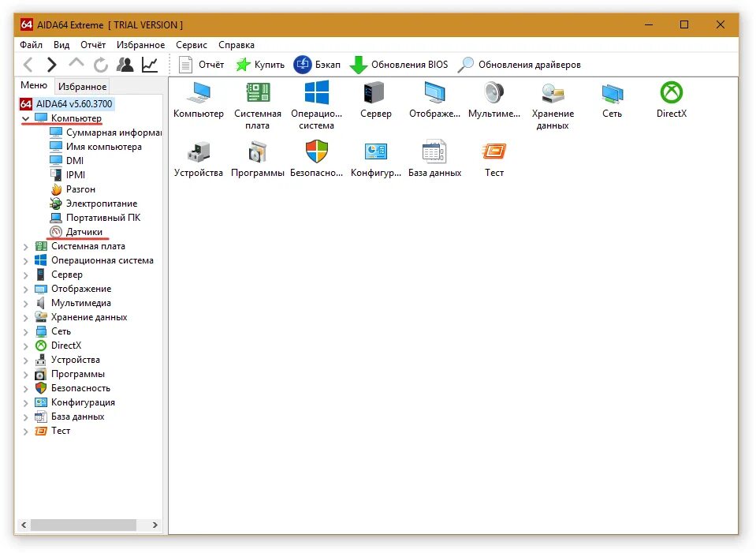
Task: Collapse the Компьютер tree node
Action: click(25, 118)
